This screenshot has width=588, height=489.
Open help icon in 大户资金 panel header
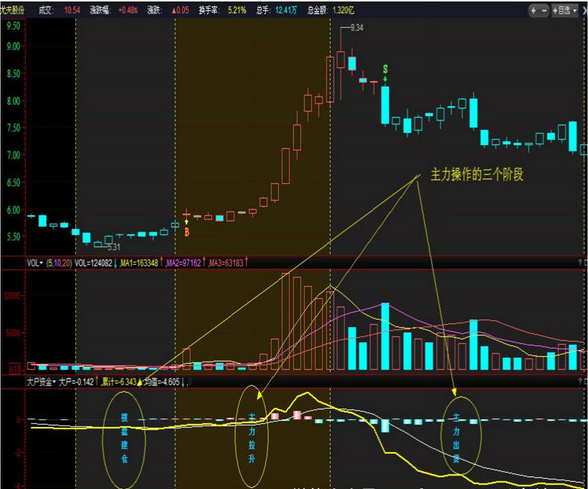pyautogui.click(x=580, y=382)
